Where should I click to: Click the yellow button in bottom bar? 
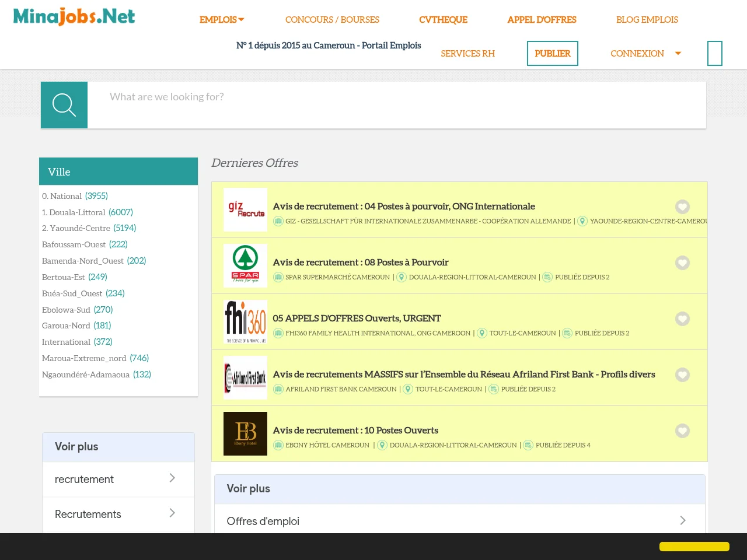coord(694,547)
